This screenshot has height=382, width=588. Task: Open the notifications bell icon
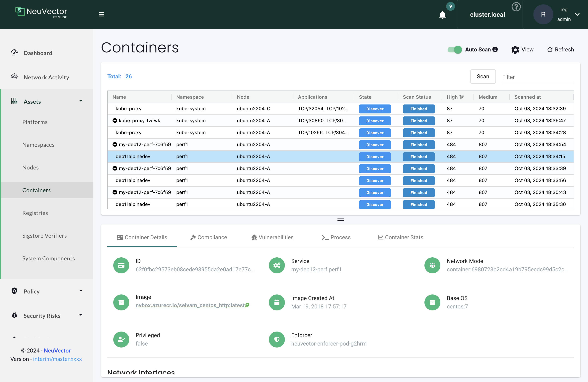[442, 15]
